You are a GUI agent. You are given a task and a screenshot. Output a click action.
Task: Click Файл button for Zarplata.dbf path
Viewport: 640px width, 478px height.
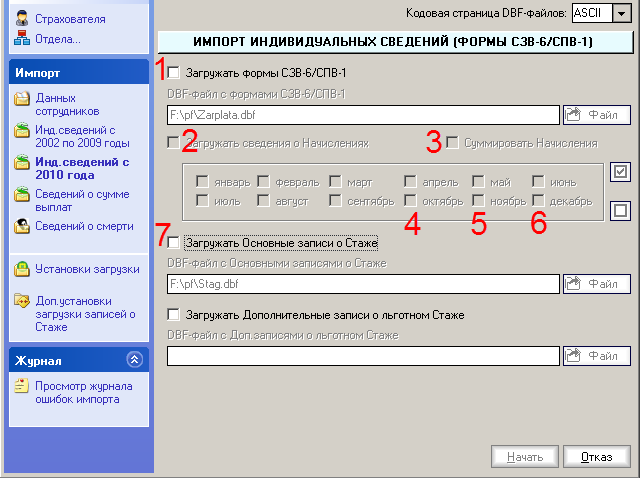coord(597,115)
